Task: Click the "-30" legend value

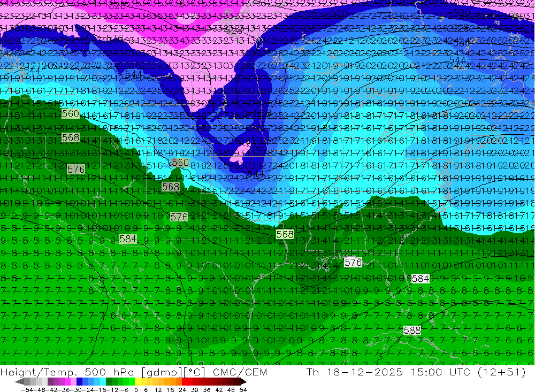Action: tap(76, 390)
